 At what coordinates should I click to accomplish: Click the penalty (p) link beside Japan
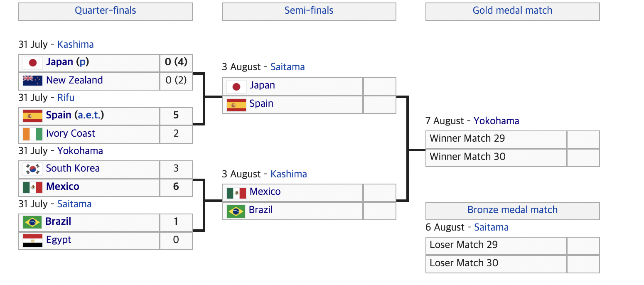tap(82, 62)
